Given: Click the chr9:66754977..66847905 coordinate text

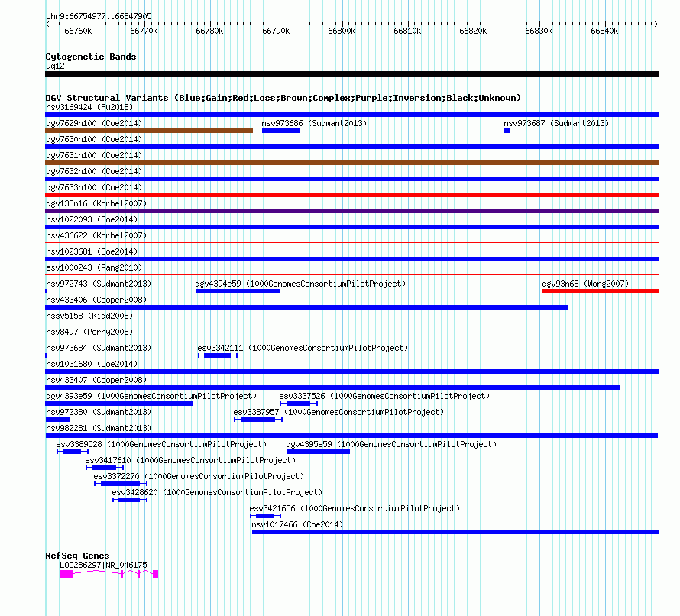Looking at the screenshot, I should tap(99, 16).
